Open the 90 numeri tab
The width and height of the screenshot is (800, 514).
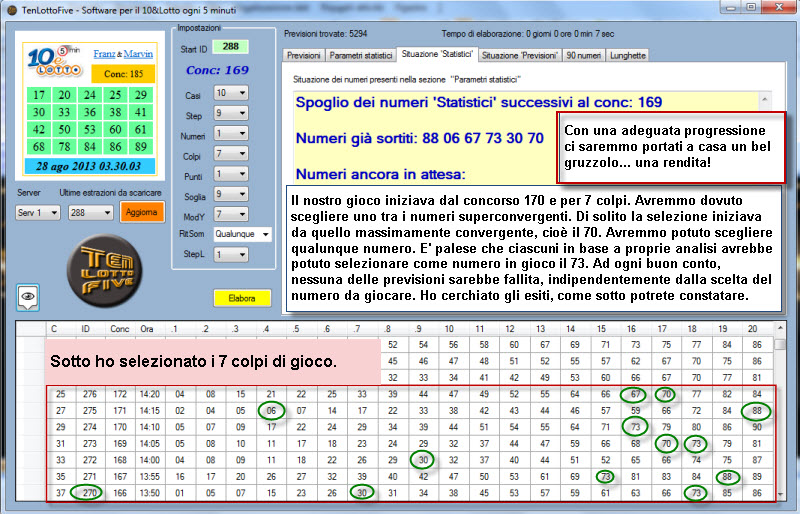tap(584, 55)
